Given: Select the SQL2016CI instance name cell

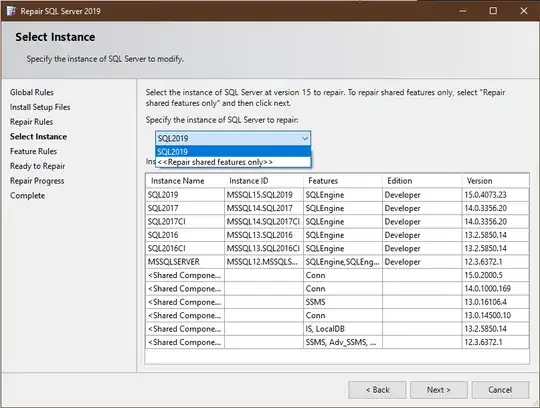Looking at the screenshot, I should (185, 249).
